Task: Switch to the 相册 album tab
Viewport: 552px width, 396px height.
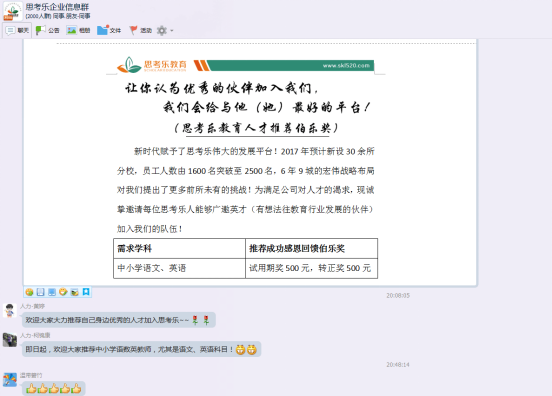Action: [78, 31]
